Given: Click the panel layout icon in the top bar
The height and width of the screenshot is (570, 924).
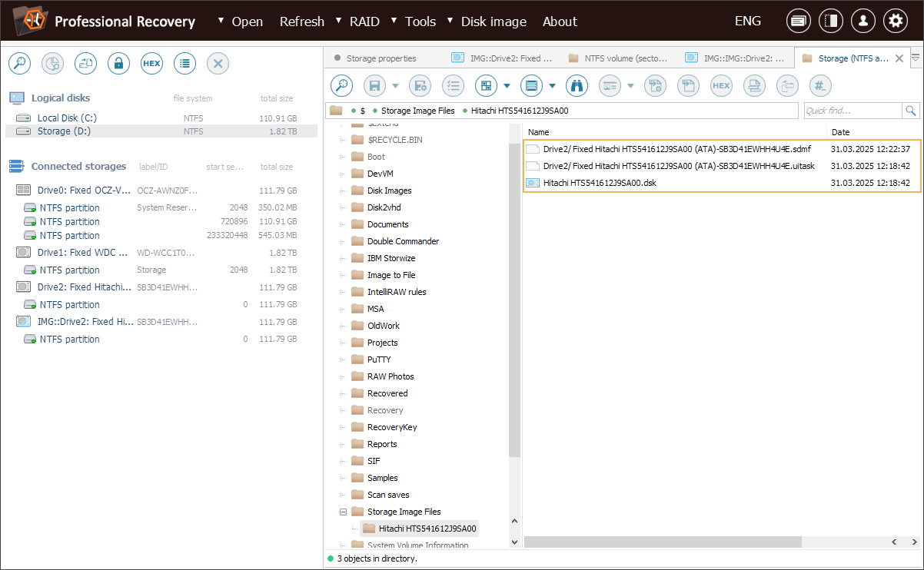Looking at the screenshot, I should (x=831, y=22).
